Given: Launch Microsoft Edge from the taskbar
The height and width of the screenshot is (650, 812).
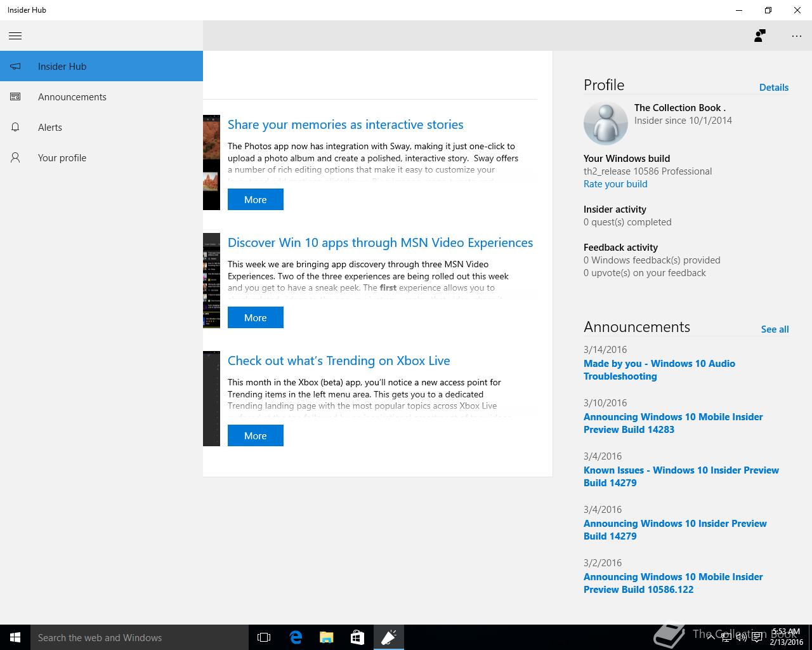Looking at the screenshot, I should pos(296,637).
